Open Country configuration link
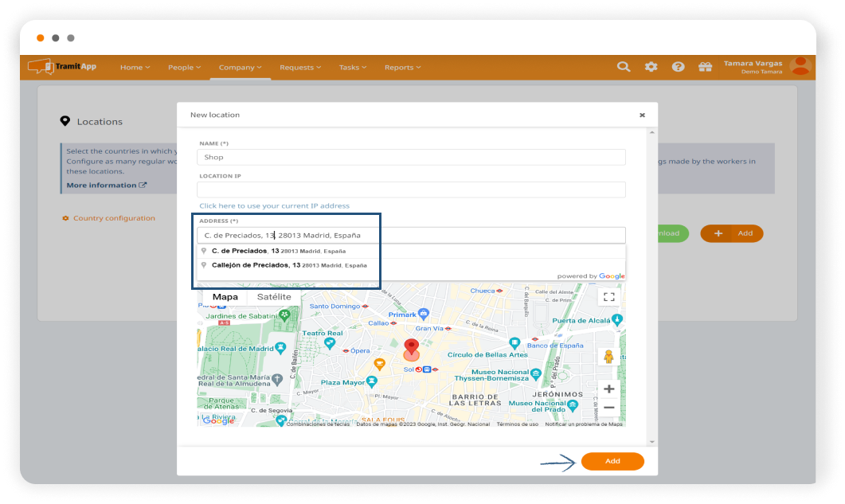This screenshot has width=845, height=504. pyautogui.click(x=113, y=218)
